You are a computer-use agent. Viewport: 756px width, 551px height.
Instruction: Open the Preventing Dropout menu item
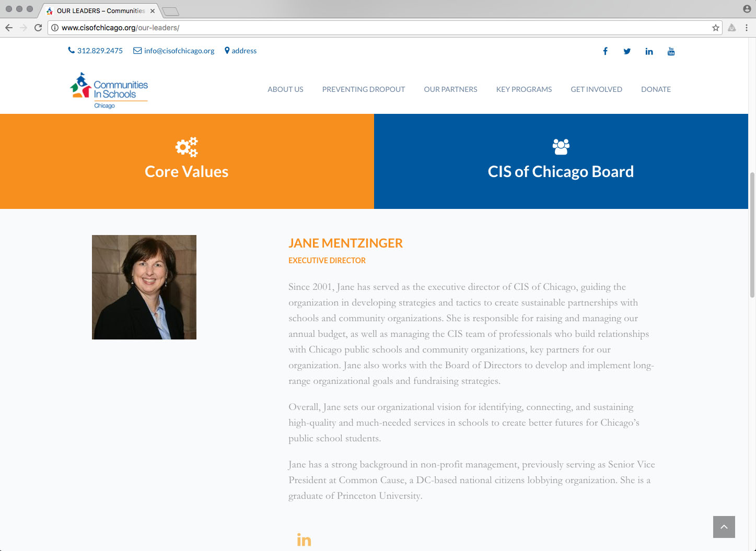pos(363,89)
